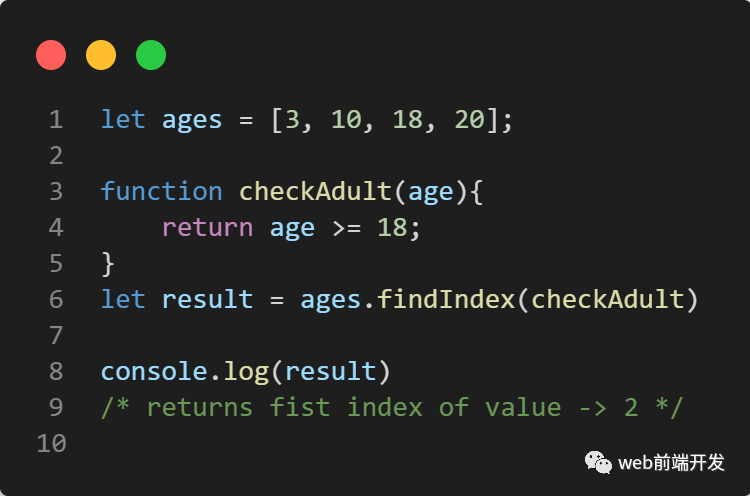Screen dimensions: 750x496
Task: Click line number 10 in gutter
Action: (51, 443)
